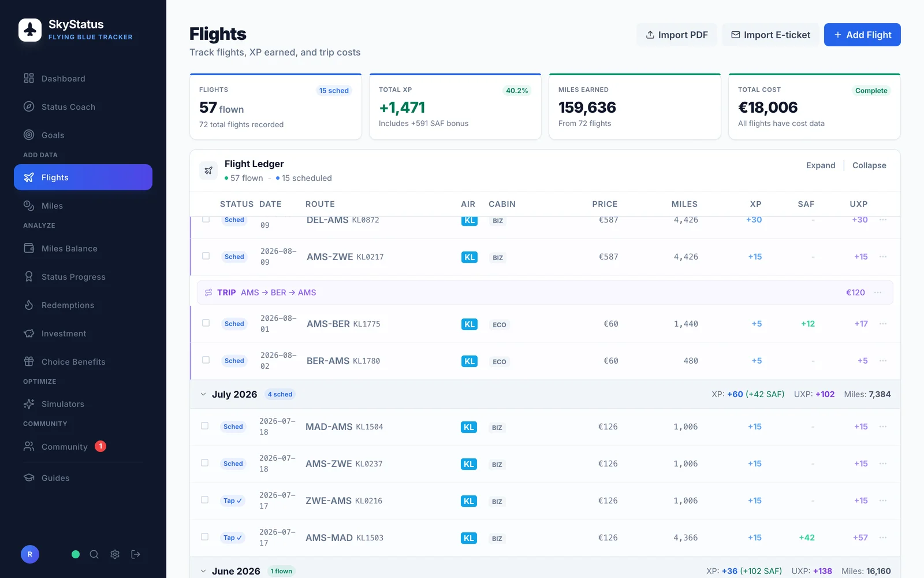Screen dimensions: 924x578
Task: Select Flights in the sidebar
Action: coord(83,177)
